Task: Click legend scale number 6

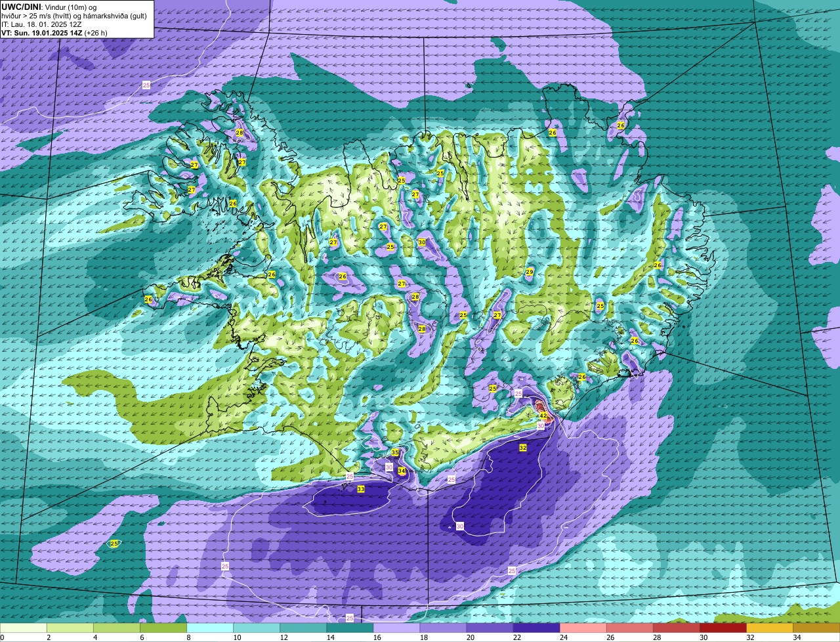Action: (x=141, y=637)
